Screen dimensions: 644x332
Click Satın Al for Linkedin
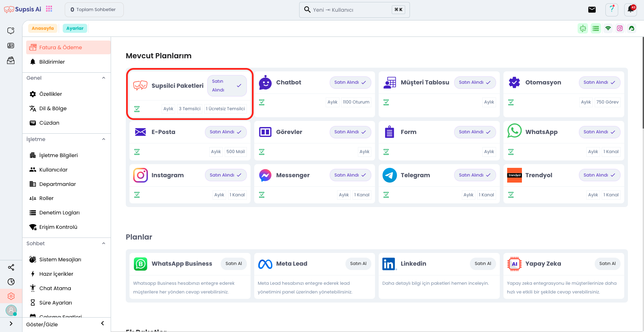coord(483,264)
